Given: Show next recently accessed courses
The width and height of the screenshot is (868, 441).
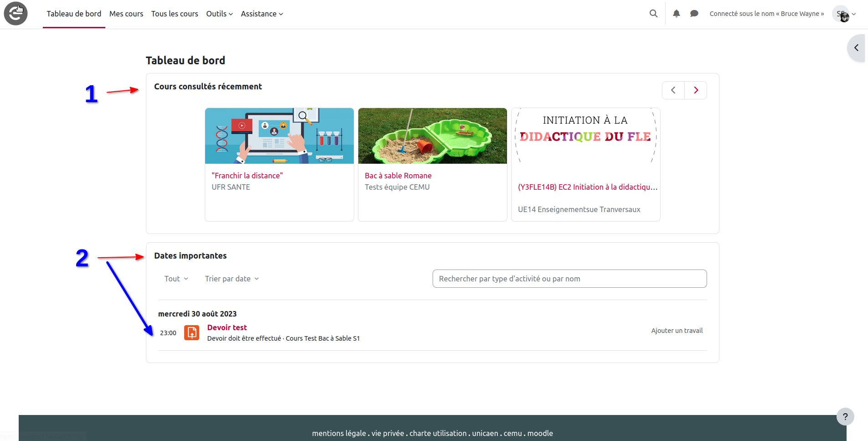Looking at the screenshot, I should 696,90.
